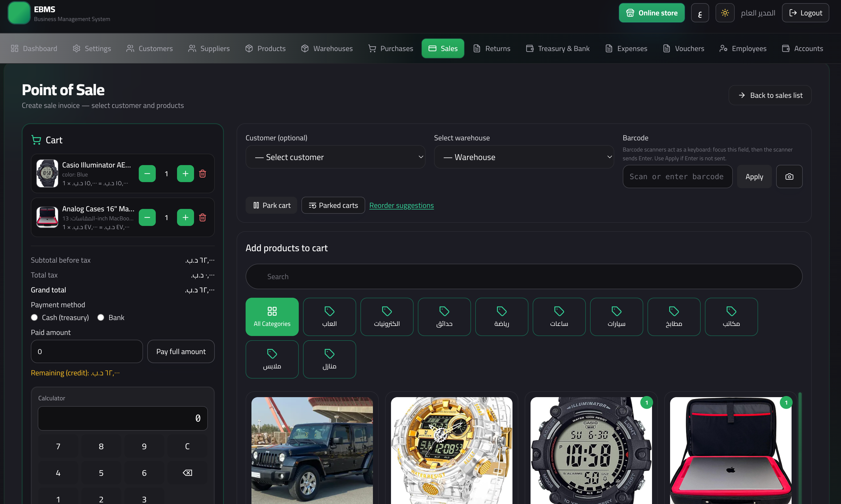
Task: Focus the Scan or enter barcode field
Action: 677,177
